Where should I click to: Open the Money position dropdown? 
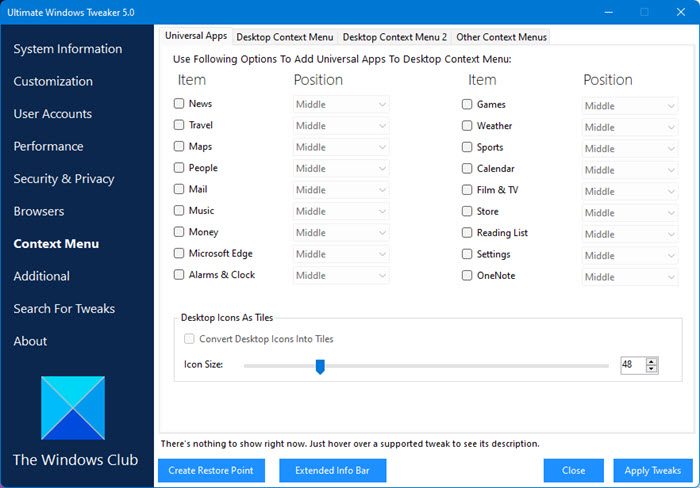coord(341,233)
